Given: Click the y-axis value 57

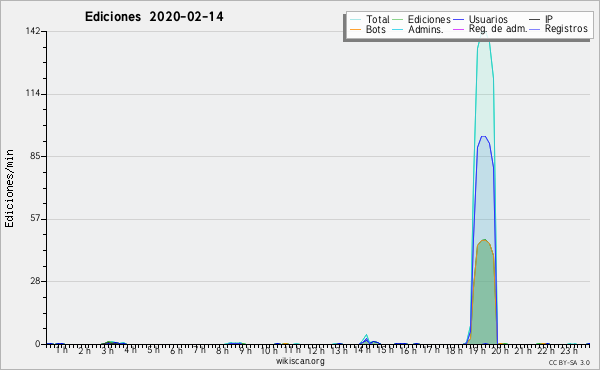Looking at the screenshot, I should coord(35,219).
